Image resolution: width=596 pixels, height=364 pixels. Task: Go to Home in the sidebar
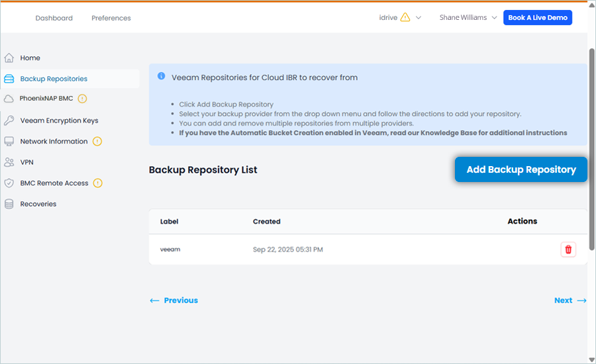pyautogui.click(x=30, y=58)
